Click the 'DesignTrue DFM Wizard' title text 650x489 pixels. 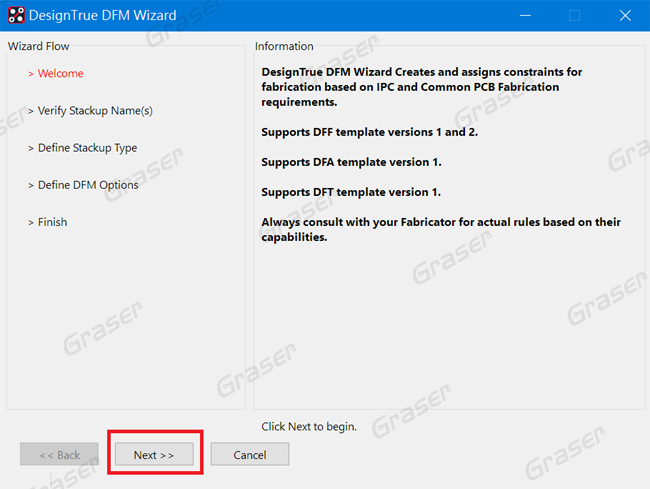[x=103, y=15]
